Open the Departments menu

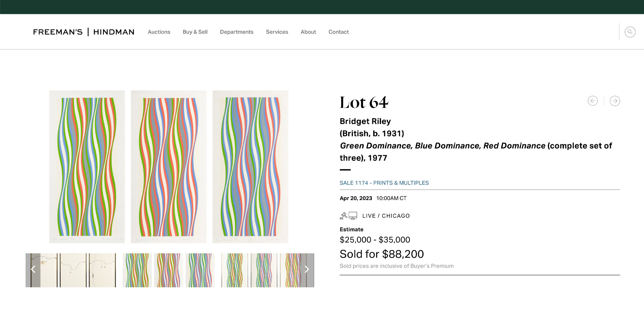click(x=237, y=32)
